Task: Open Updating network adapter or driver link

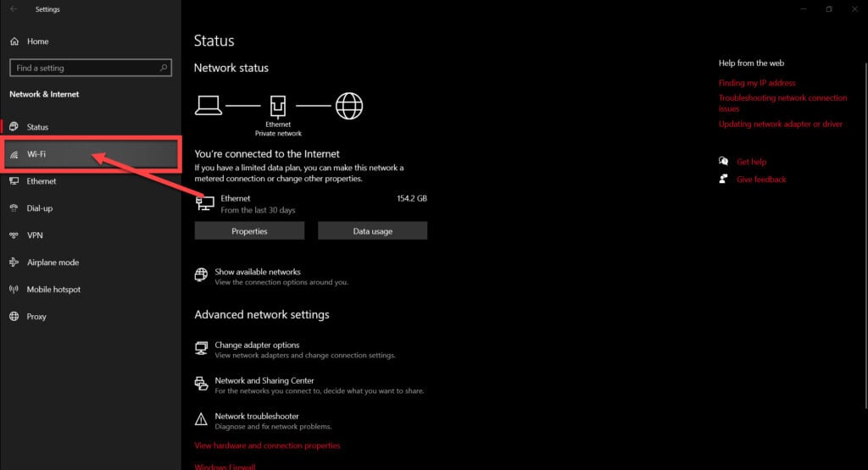Action: (x=781, y=124)
